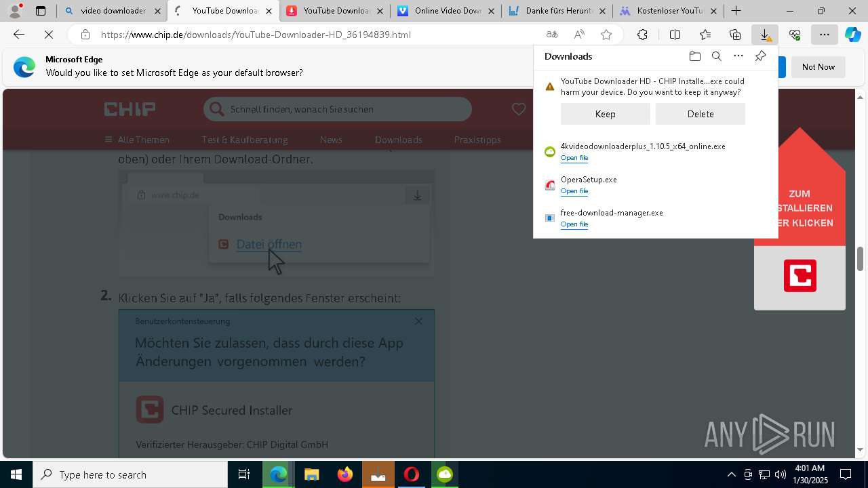Open file free-download-manager.exe
Viewport: 868px width, 488px height.
[x=574, y=224]
